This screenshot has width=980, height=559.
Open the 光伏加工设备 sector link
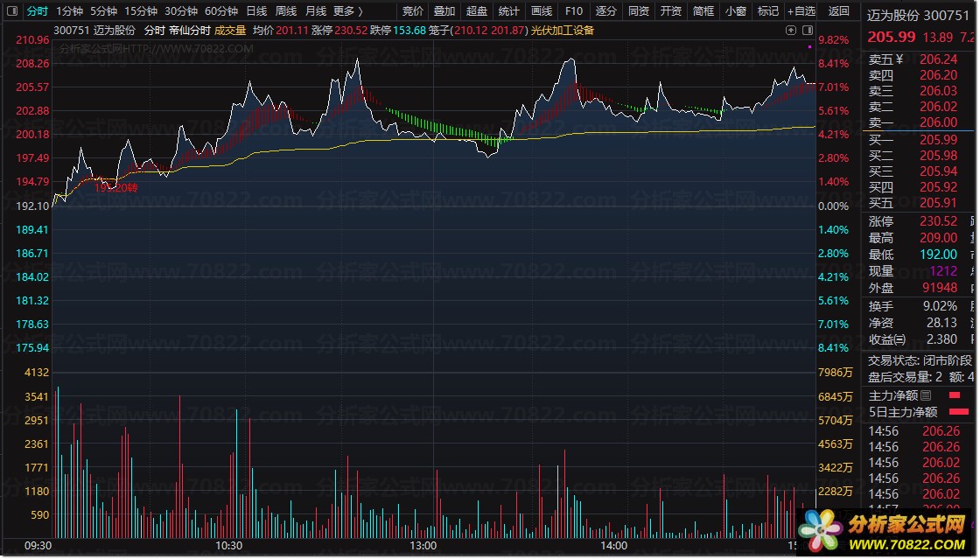(562, 30)
